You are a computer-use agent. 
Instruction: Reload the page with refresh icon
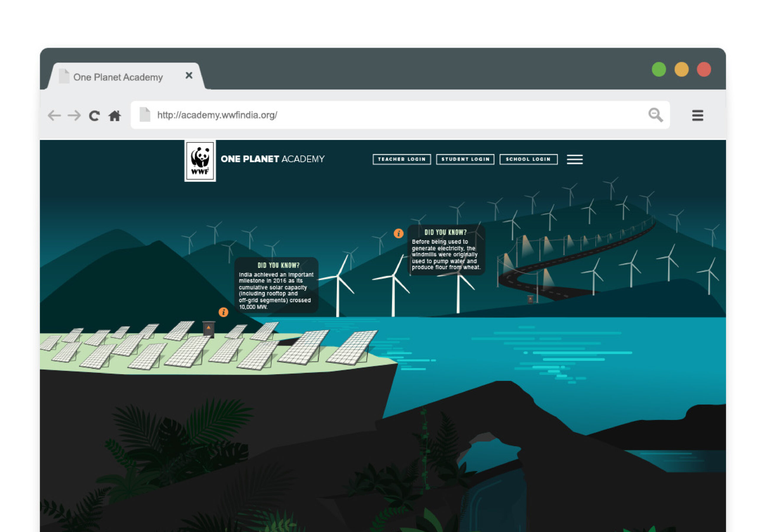[x=94, y=116]
